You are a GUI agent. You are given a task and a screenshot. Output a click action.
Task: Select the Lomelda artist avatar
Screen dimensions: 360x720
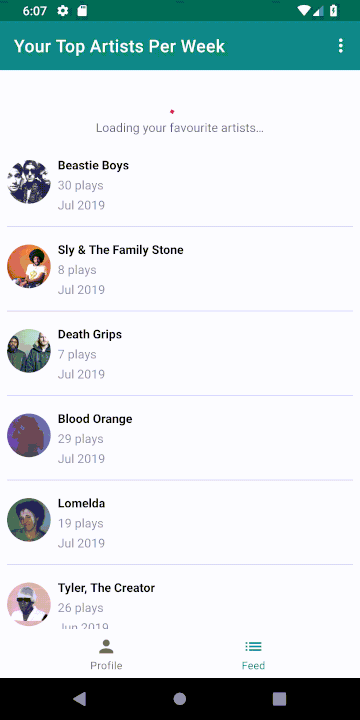[29, 520]
